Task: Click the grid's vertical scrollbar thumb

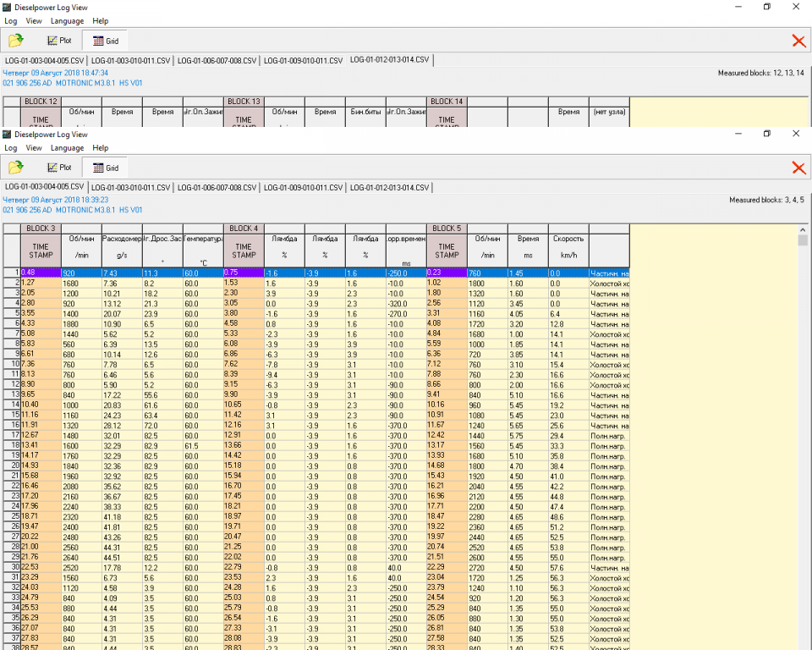Action: point(803,240)
